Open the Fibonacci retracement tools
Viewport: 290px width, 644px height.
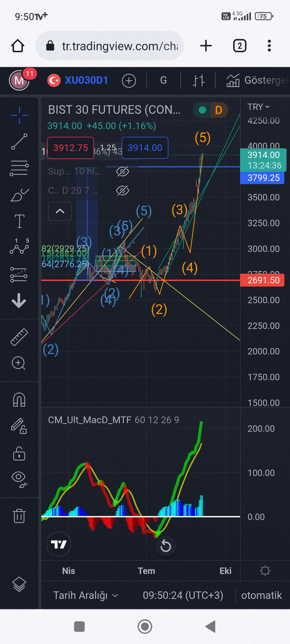(x=19, y=168)
